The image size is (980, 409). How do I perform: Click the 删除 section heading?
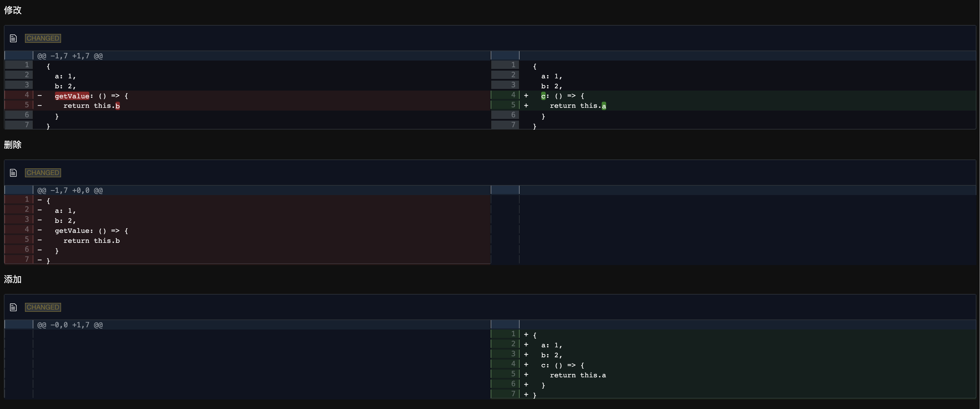pyautogui.click(x=12, y=145)
